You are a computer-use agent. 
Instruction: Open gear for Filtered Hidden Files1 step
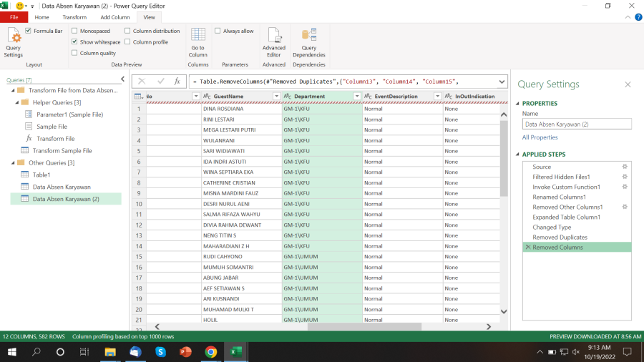[x=625, y=177]
